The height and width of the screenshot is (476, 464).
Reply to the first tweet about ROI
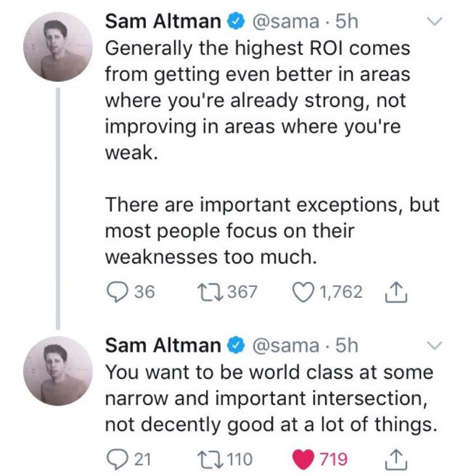tap(116, 292)
